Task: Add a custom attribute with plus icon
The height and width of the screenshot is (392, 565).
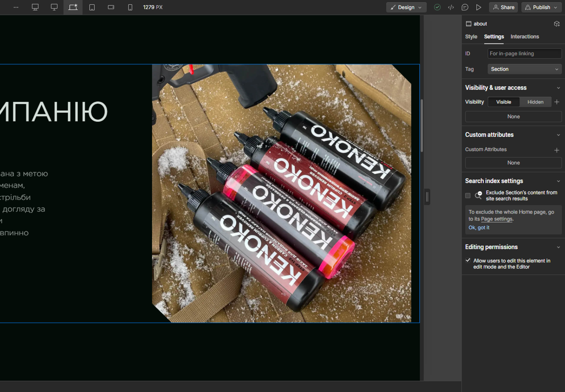Action: pyautogui.click(x=557, y=150)
